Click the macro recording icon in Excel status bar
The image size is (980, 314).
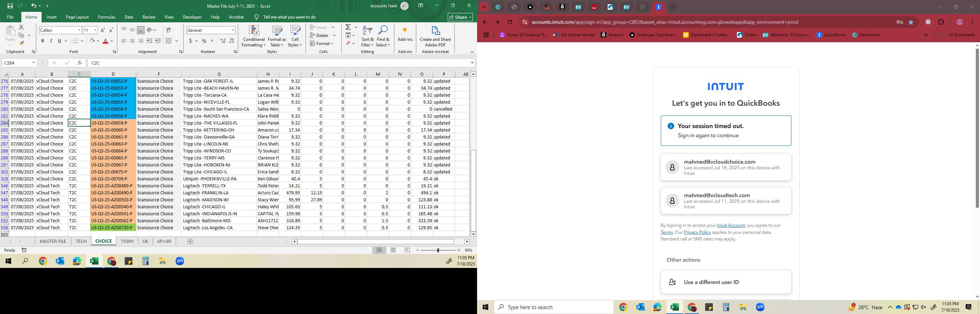(24, 250)
